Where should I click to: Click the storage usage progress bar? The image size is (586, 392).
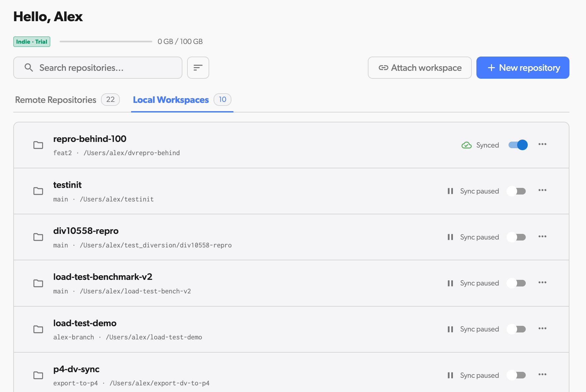click(x=106, y=42)
